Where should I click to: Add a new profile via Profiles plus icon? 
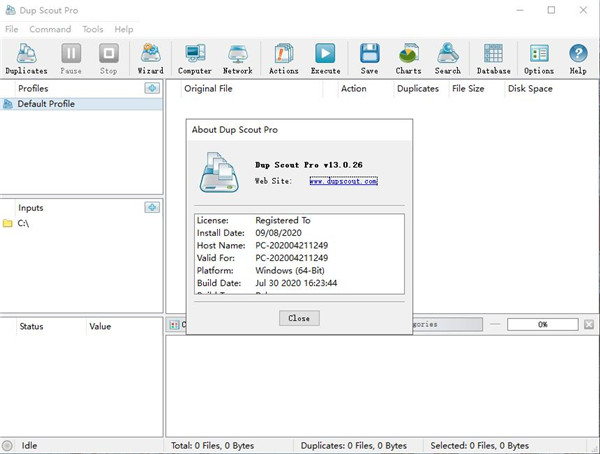tap(152, 88)
